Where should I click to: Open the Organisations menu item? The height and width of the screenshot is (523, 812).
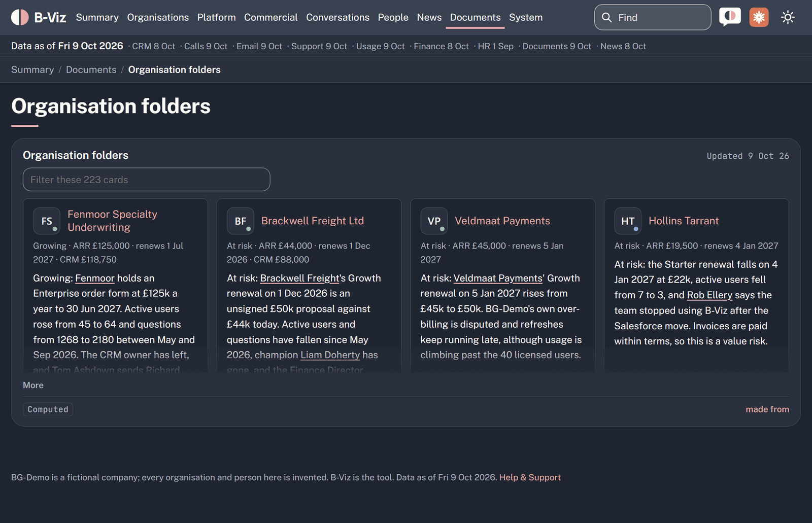[x=158, y=17]
